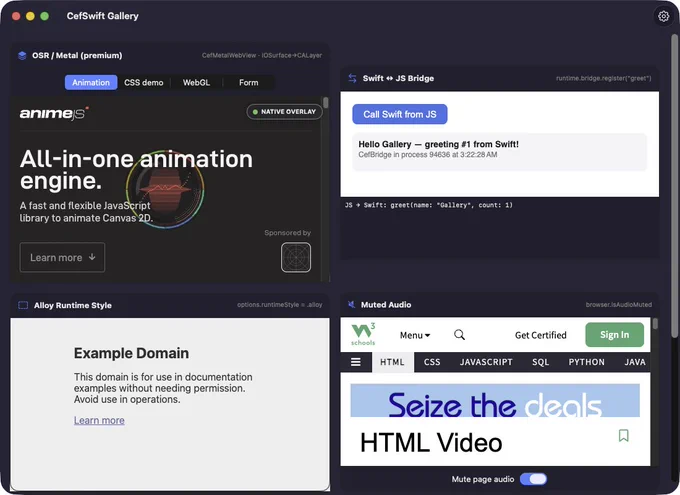Switch to the WebGL tab

(x=196, y=82)
